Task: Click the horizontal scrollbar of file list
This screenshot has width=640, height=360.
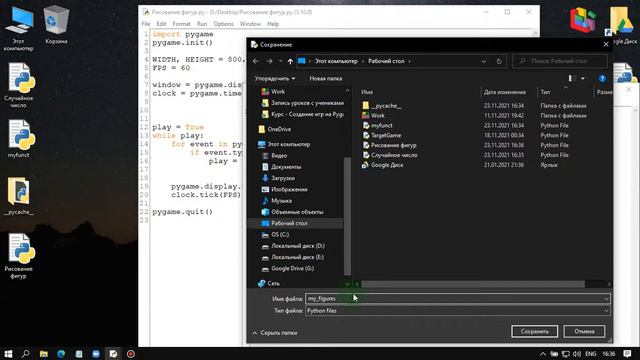Action: (x=473, y=284)
